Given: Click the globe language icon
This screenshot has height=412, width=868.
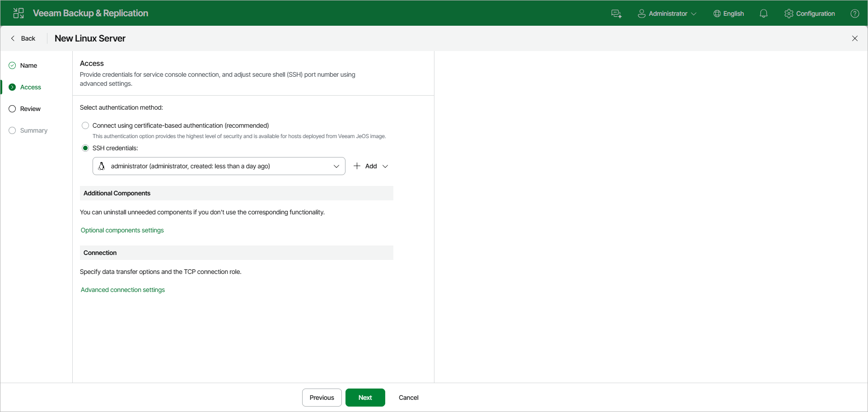Looking at the screenshot, I should point(717,14).
